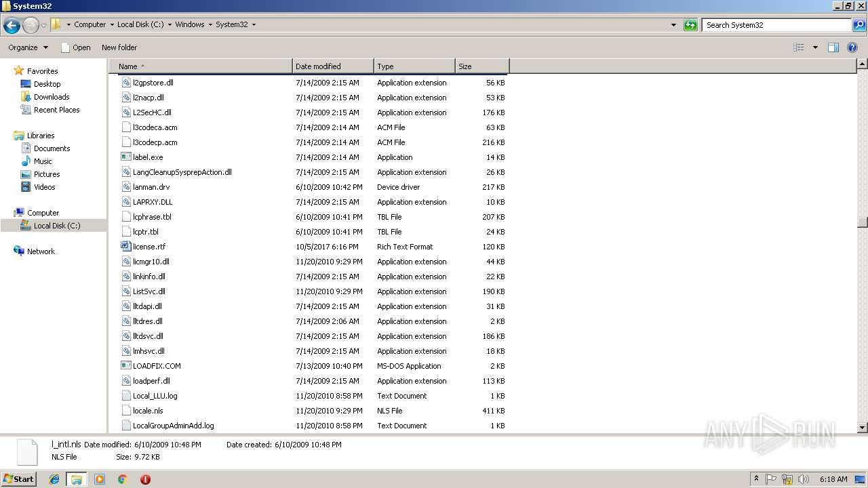868x488 pixels.
Task: Open the Organize menu
Action: (x=28, y=47)
